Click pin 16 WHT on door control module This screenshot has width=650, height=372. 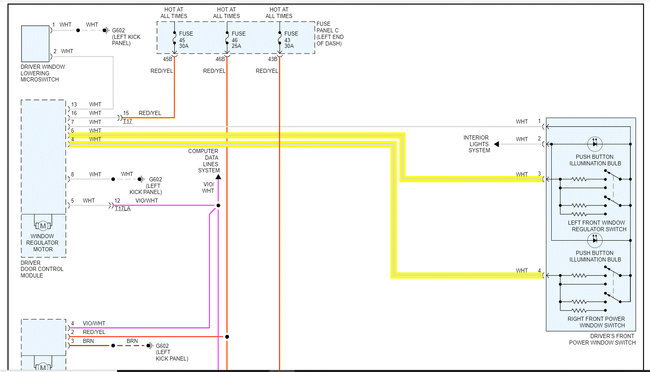86,113
